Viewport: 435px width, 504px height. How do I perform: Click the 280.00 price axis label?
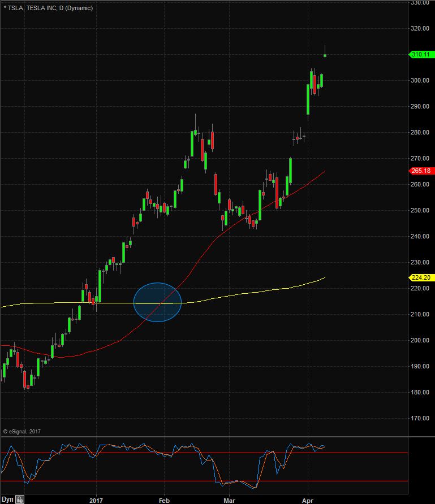pos(420,132)
